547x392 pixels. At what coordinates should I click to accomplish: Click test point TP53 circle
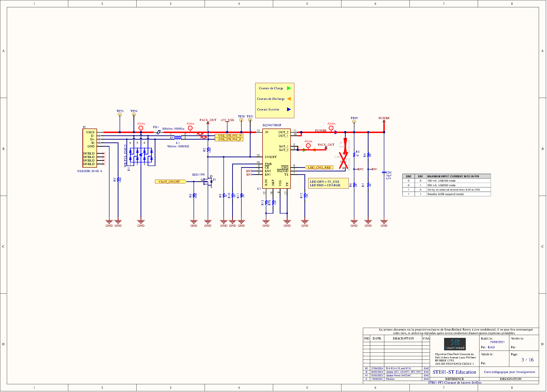coord(120,115)
